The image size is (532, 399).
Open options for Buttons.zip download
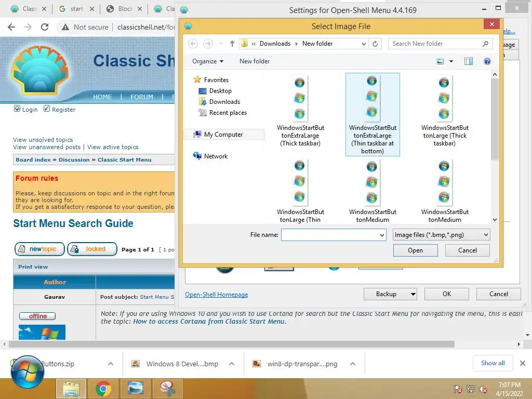click(x=111, y=364)
